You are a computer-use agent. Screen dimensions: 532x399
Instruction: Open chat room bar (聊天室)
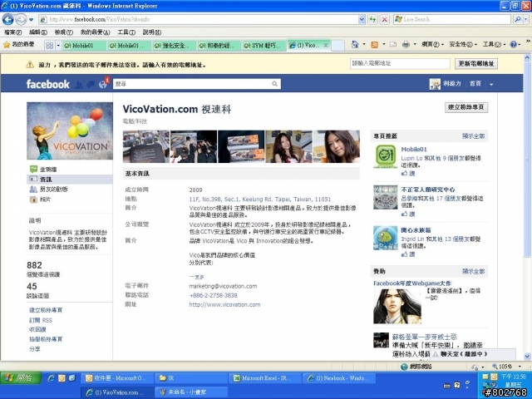473,354
